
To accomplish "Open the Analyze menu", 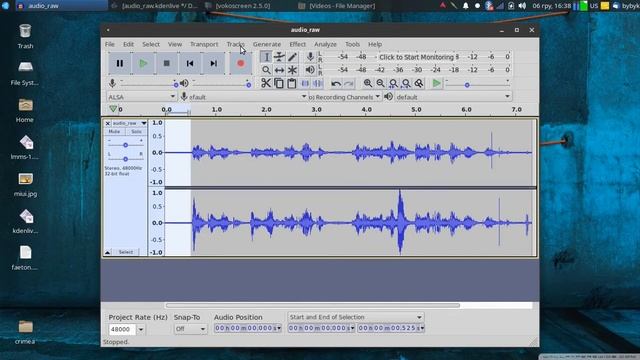I will point(325,44).
